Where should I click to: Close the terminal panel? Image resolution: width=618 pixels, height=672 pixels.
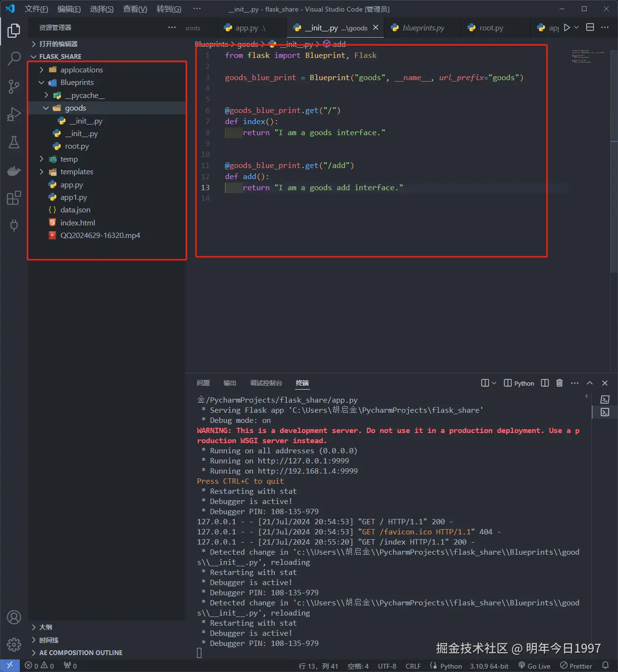tap(605, 383)
